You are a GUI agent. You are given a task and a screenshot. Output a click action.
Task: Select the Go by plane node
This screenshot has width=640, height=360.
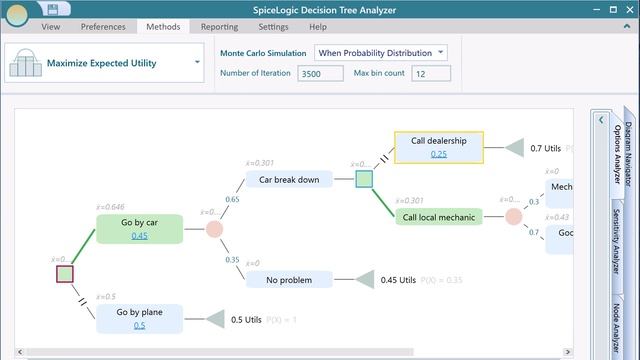[140, 318]
